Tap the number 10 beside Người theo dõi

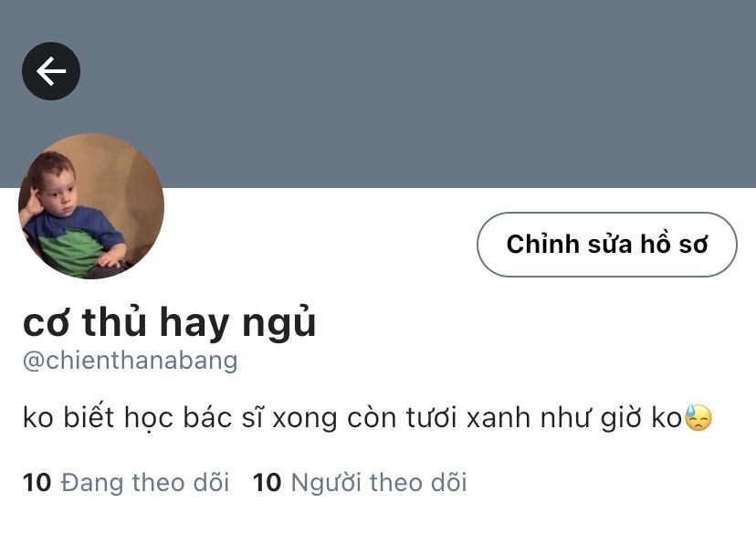(x=267, y=483)
